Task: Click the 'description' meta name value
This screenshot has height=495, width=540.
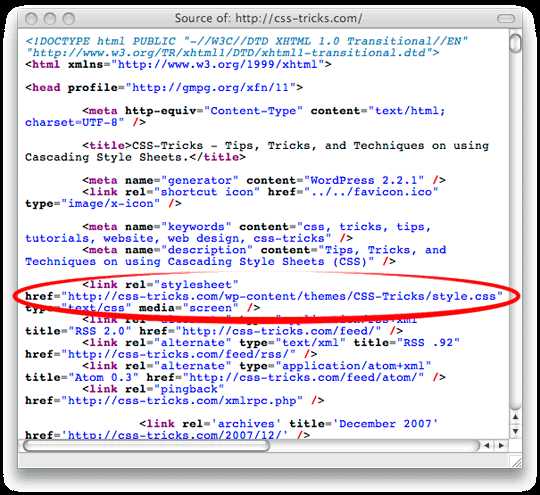Action: point(207,250)
